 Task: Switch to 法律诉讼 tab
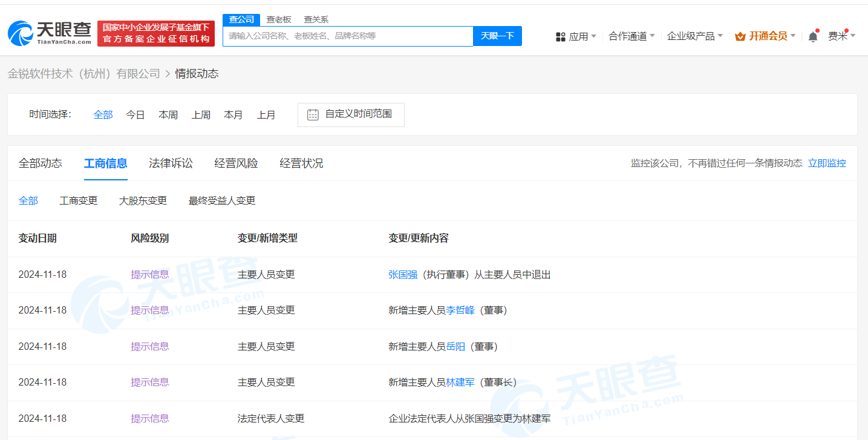pyautogui.click(x=171, y=163)
